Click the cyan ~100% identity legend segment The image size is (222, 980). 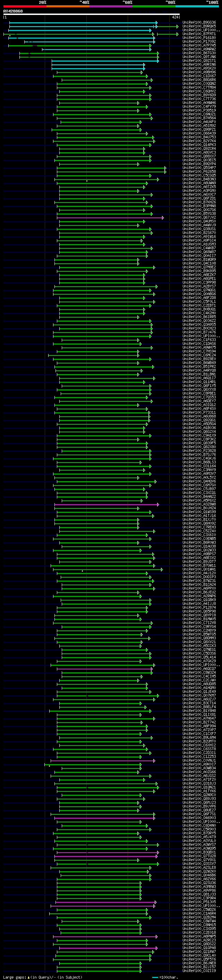point(197,6)
